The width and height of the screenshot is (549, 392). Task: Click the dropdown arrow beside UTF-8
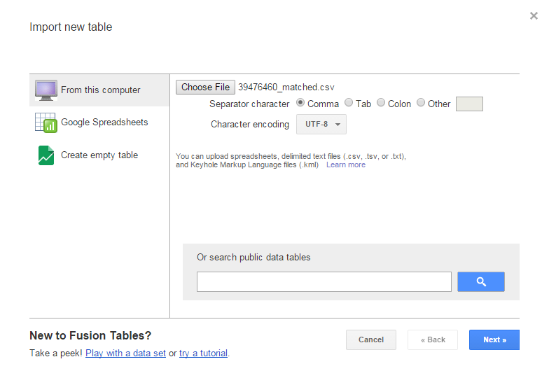(x=338, y=125)
